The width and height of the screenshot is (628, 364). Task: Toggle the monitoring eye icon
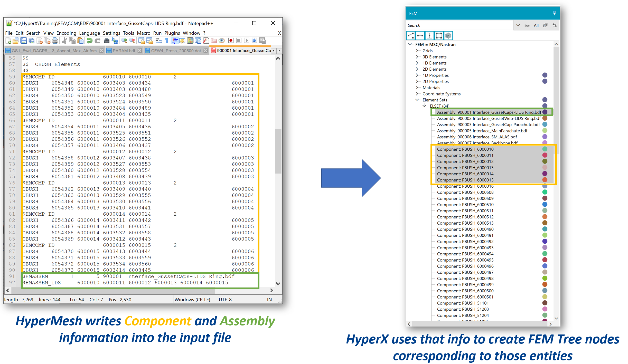point(222,41)
